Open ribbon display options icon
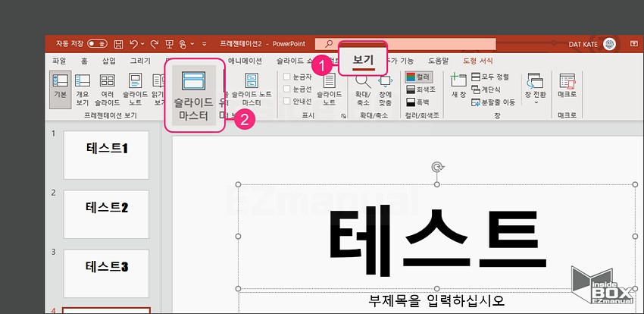This screenshot has width=644, height=314. coord(634,43)
